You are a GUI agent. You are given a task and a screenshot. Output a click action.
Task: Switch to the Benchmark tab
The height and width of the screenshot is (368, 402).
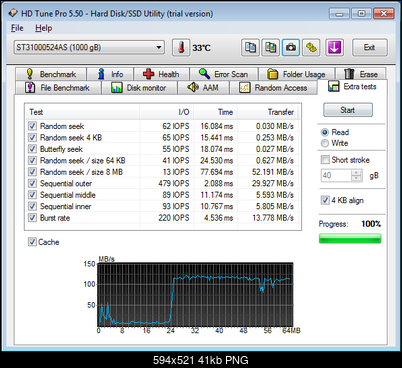[x=51, y=74]
